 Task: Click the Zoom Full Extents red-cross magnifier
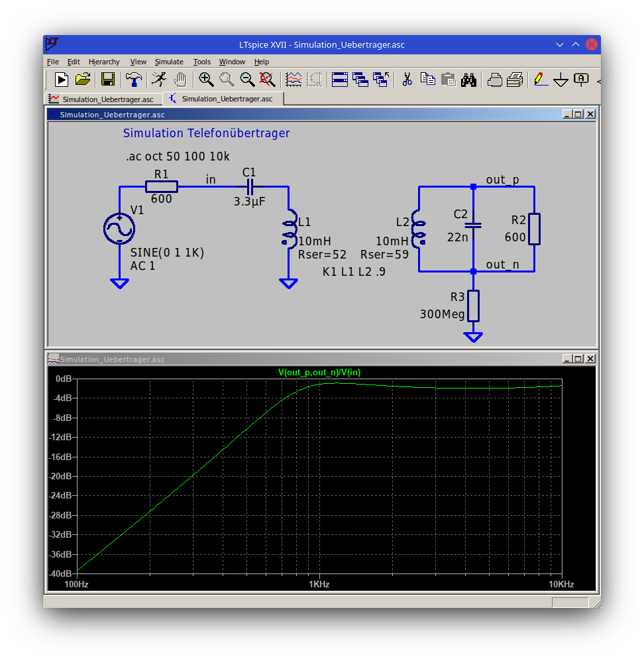click(267, 80)
